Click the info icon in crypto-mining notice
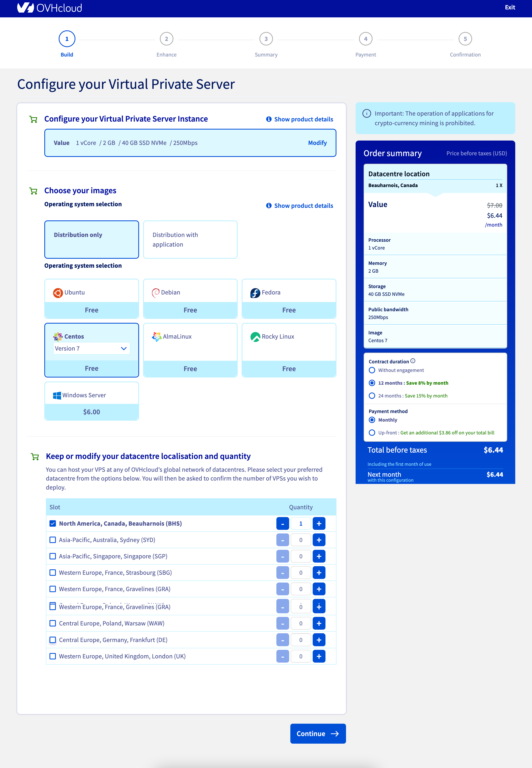 click(x=367, y=113)
